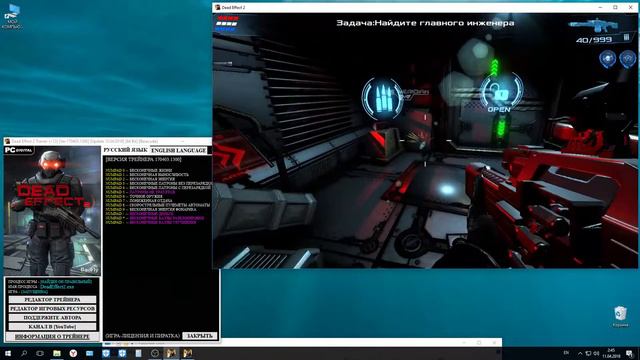Open second blue shield icon on taskbar
Viewport: 640px width, 360px height.
(x=122, y=353)
